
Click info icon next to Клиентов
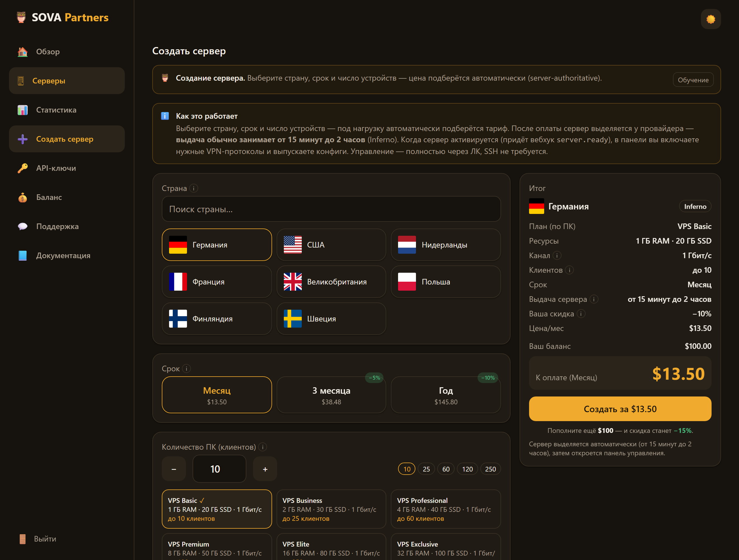[570, 270]
